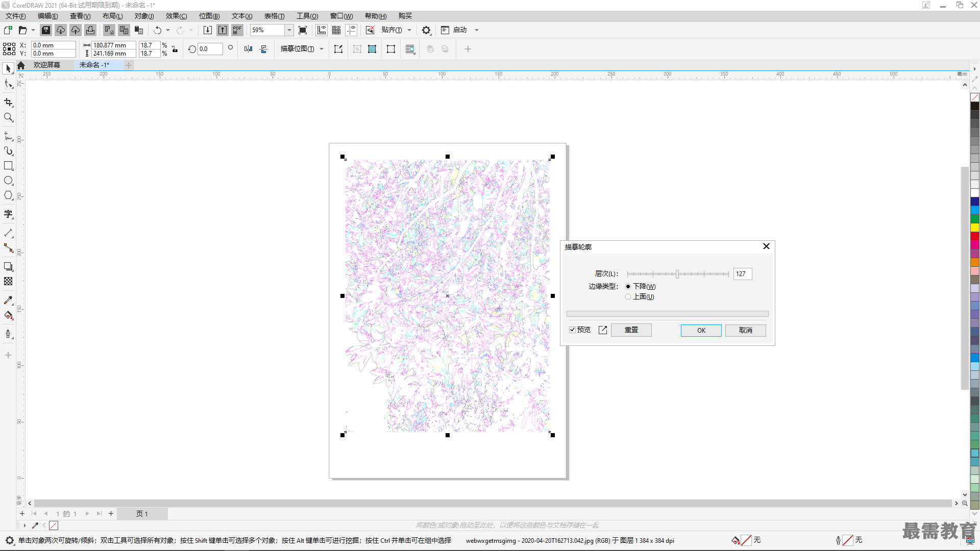Click the 重置 reset button
The height and width of the screenshot is (551, 980).
click(x=631, y=330)
